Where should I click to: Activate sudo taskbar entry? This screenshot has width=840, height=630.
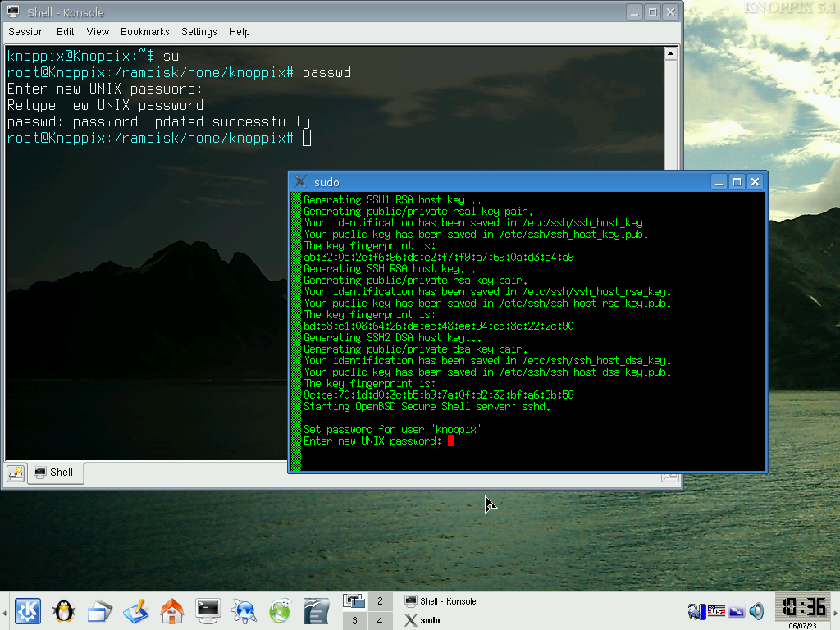point(423,620)
